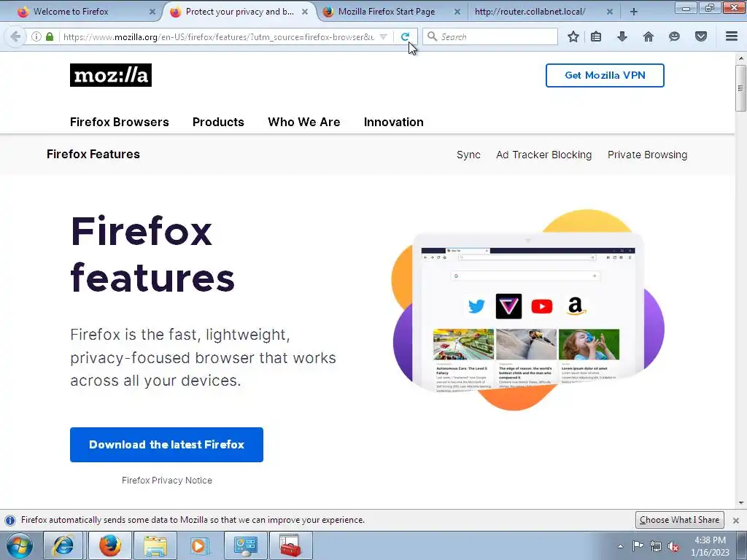Screen dimensions: 747x560
Task: Open the Windows Start menu
Action: 19,545
